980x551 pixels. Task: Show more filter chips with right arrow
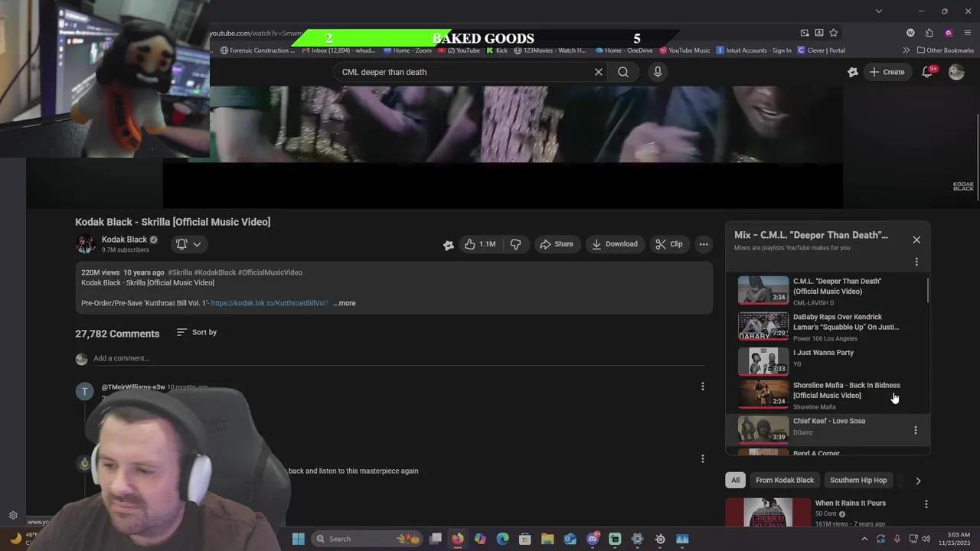click(x=918, y=481)
